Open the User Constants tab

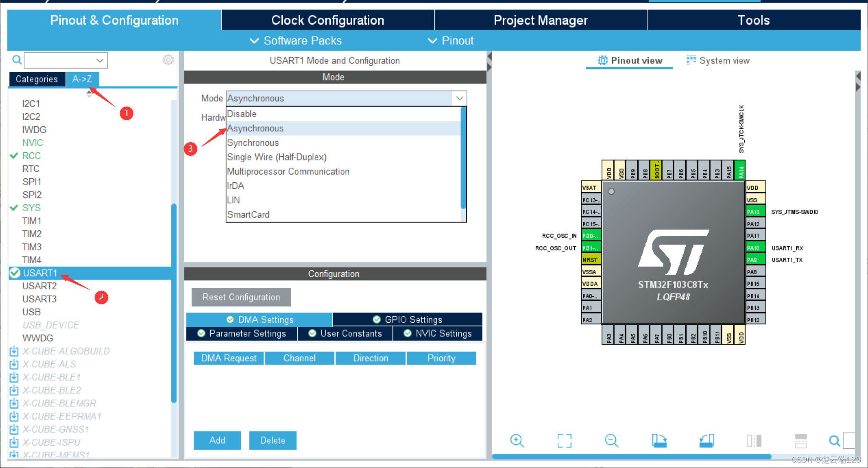345,334
